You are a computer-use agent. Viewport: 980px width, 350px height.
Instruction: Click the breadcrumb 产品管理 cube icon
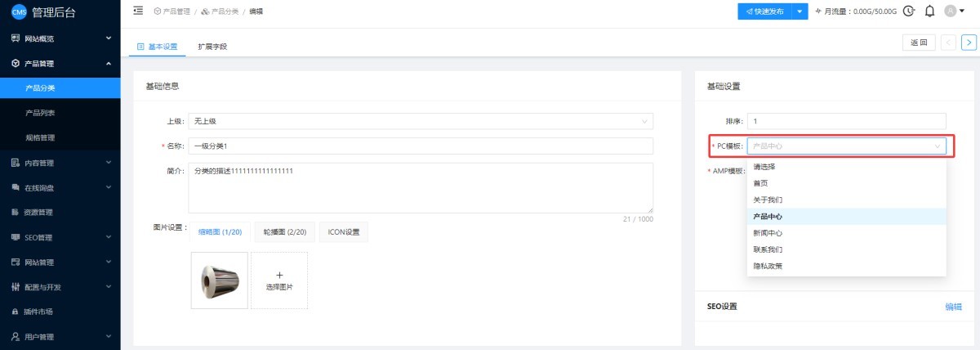[157, 11]
